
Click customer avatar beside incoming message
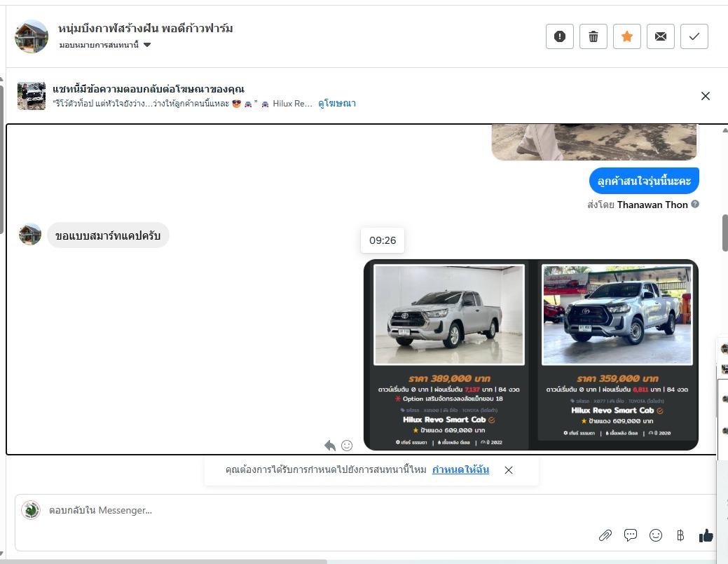click(x=30, y=235)
